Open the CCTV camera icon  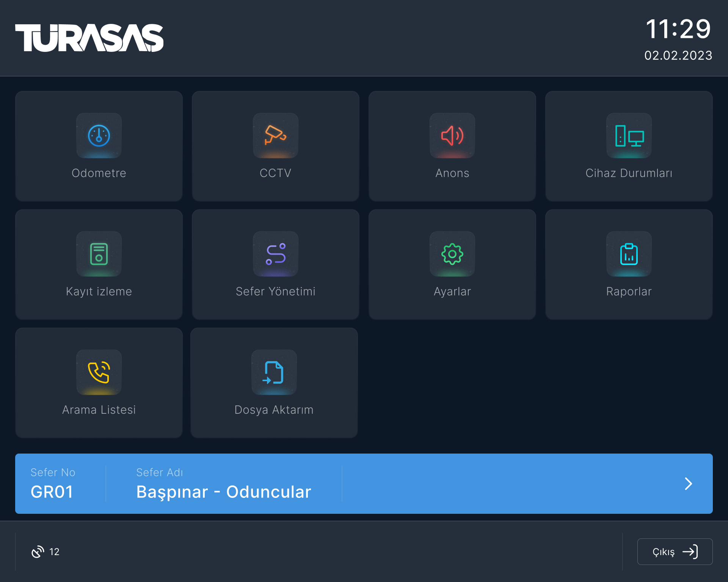pyautogui.click(x=276, y=136)
